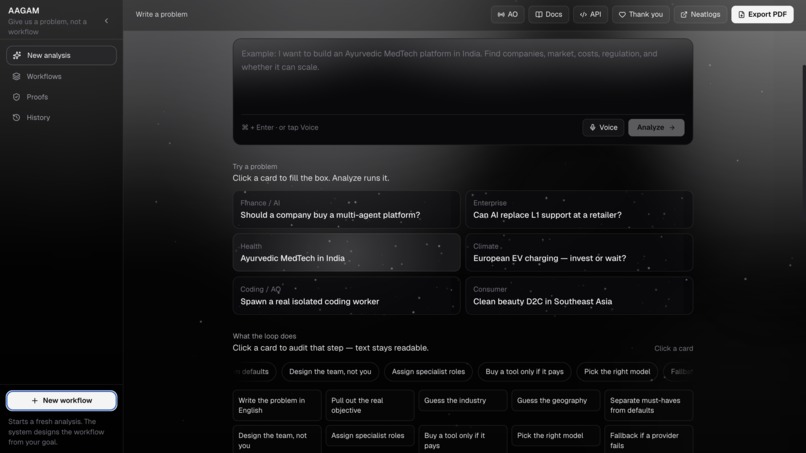This screenshot has height=453, width=806.
Task: Click the arrow icon on Analyze
Action: click(x=672, y=128)
